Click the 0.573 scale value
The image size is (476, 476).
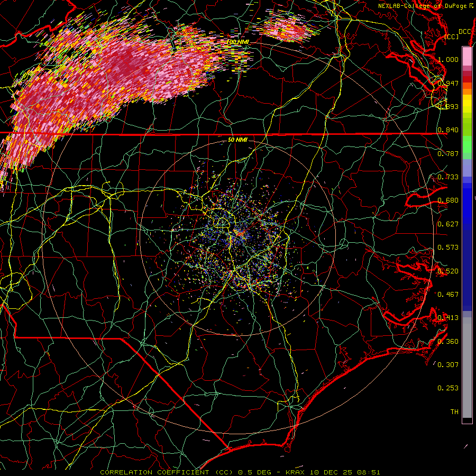[x=448, y=248]
